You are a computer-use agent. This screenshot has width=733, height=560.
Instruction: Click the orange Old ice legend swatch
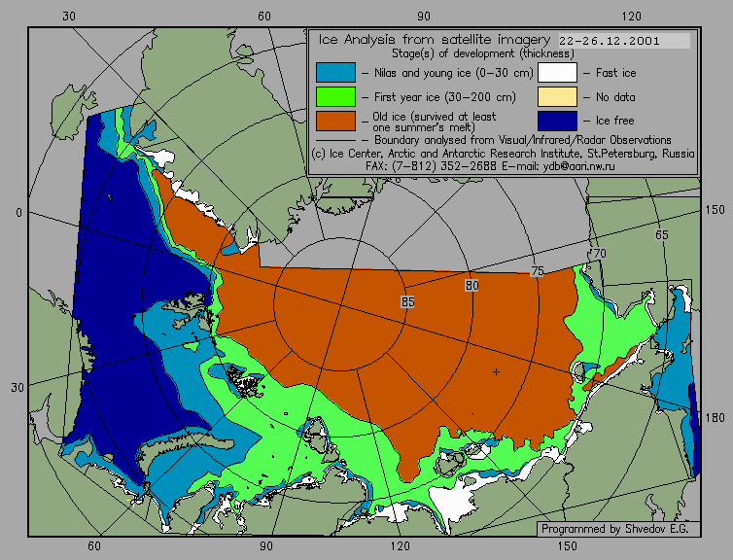335,121
